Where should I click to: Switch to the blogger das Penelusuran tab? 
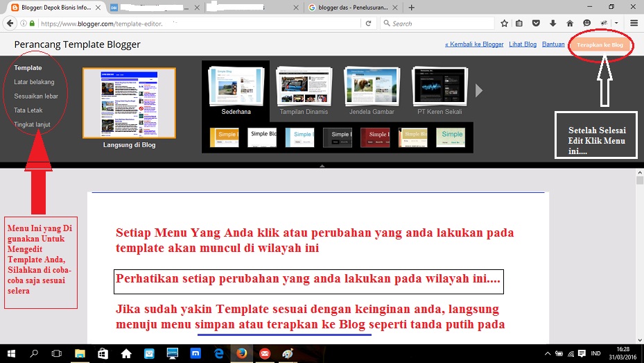(x=352, y=8)
